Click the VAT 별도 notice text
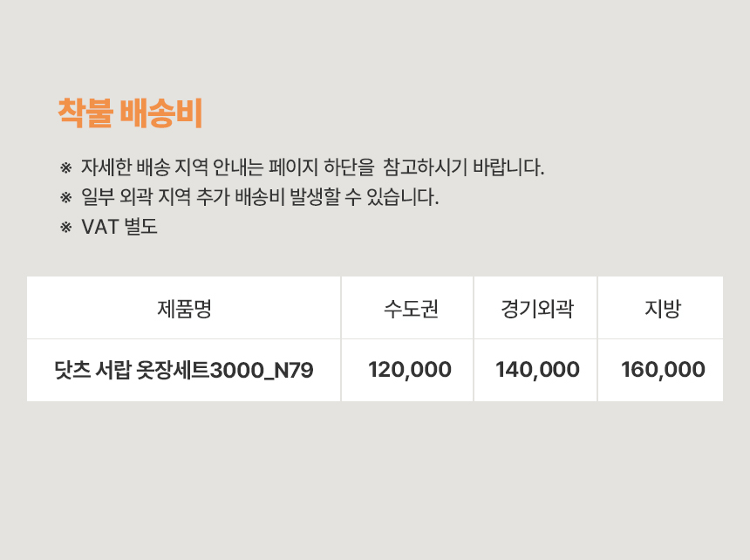The width and height of the screenshot is (750, 560). (119, 227)
